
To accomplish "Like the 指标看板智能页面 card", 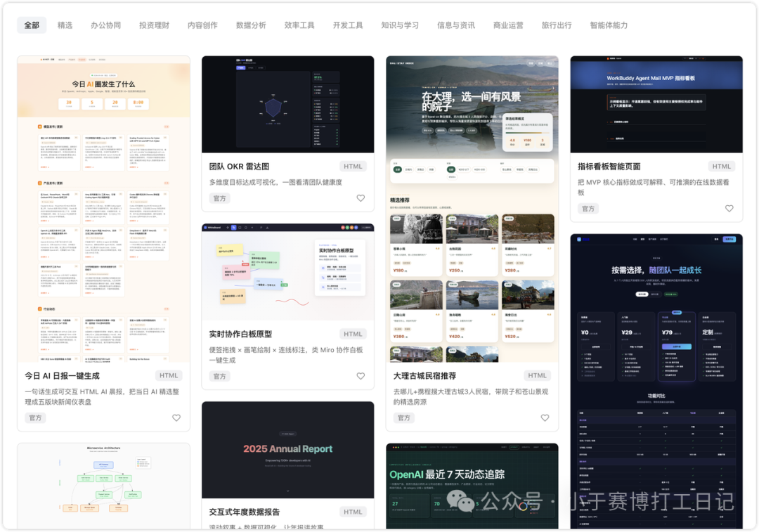I will point(729,209).
